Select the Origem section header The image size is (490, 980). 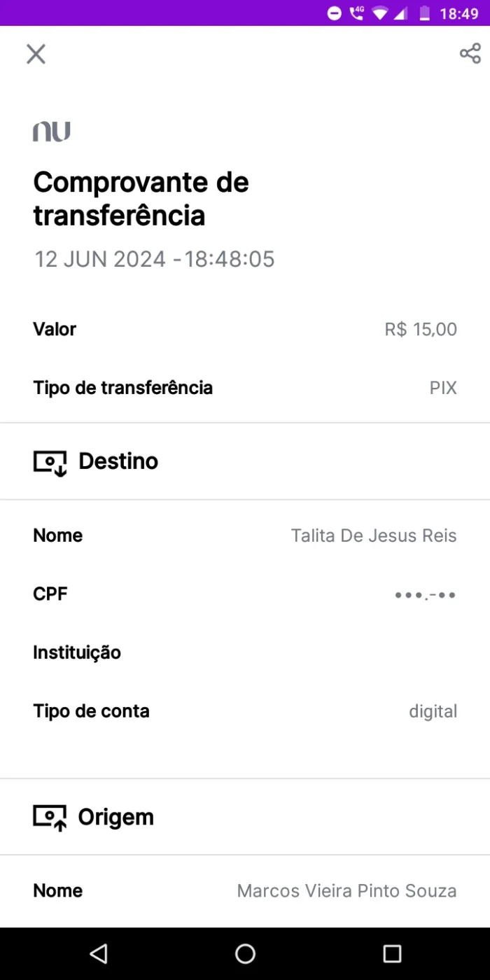[x=245, y=817]
